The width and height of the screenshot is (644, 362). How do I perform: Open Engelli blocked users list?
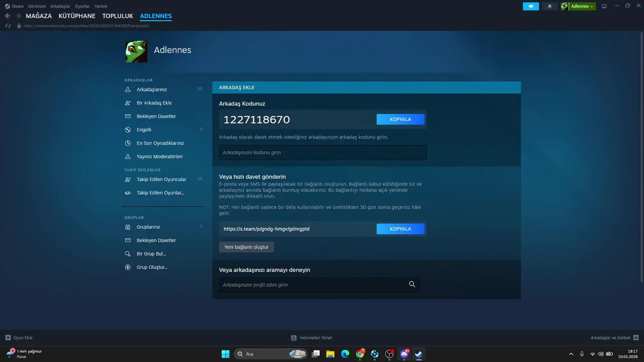point(144,130)
